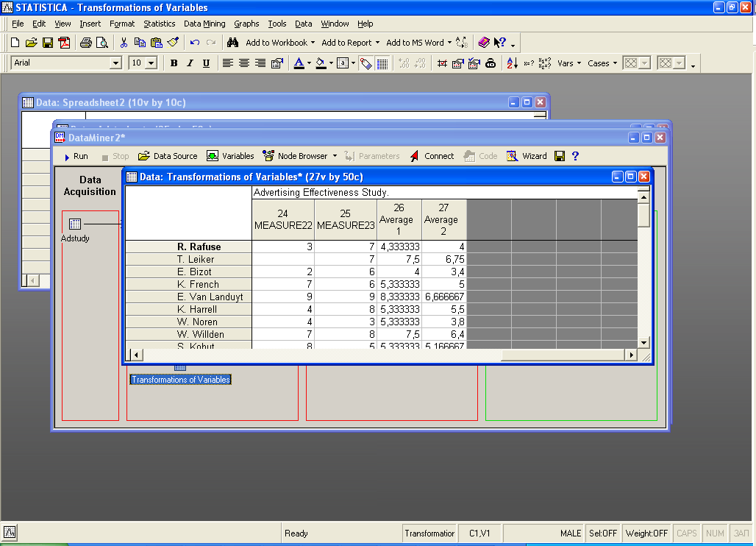Screen dimensions: 756x546
Task: Open the Data Mining menu
Action: 204,24
